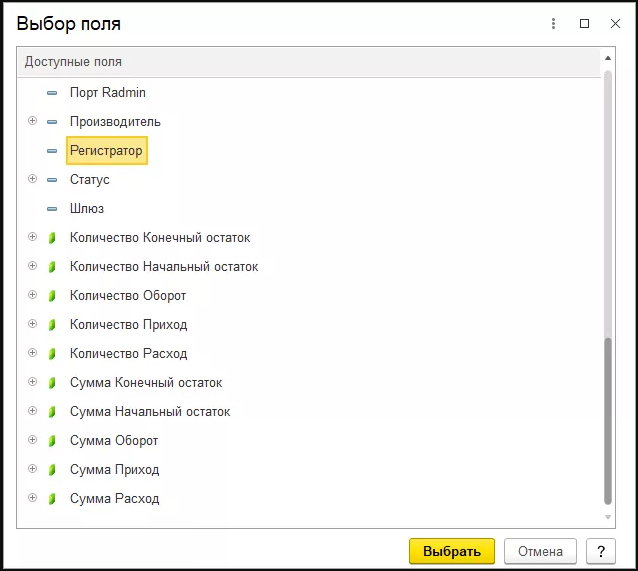Expand the Количество Расход node

32,353
